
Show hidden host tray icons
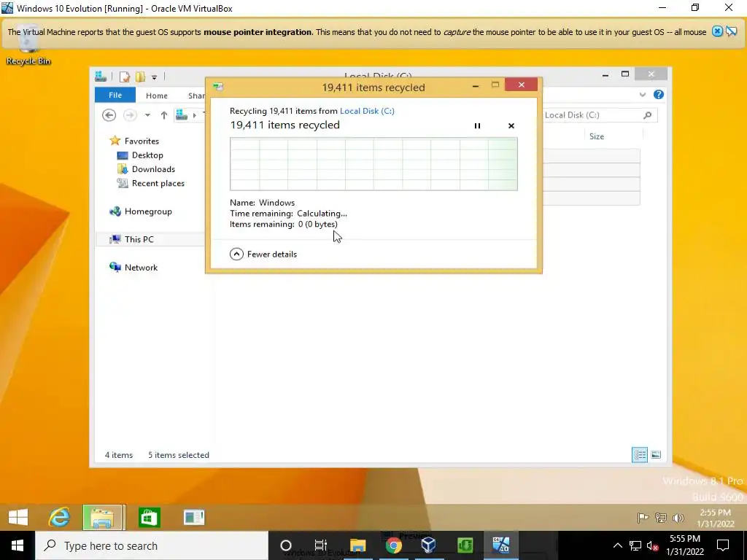[617, 545]
